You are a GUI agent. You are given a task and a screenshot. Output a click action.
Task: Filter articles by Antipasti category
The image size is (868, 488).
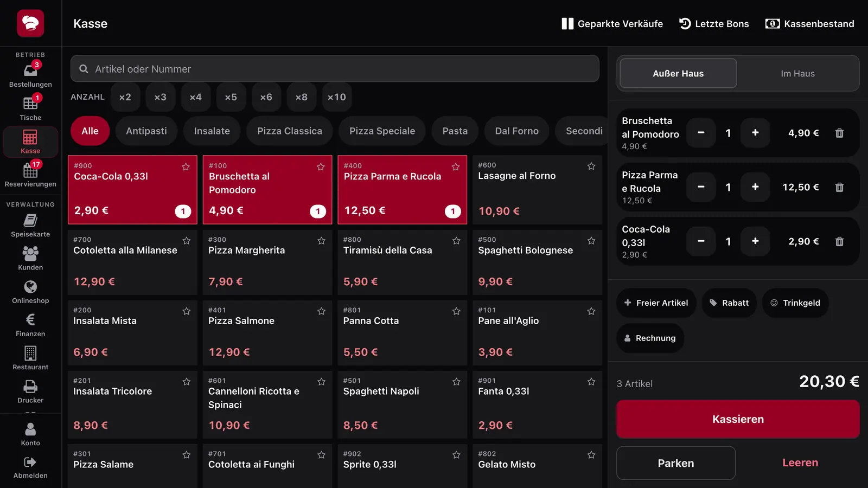tap(146, 131)
